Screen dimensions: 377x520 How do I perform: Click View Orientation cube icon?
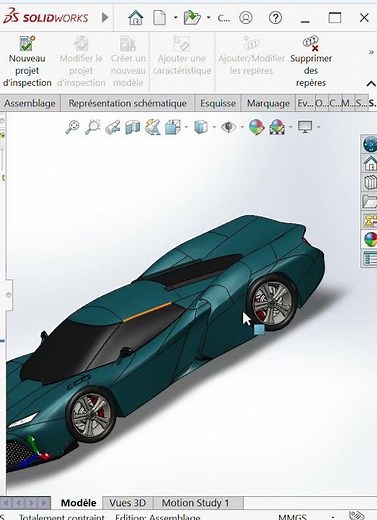tap(173, 127)
